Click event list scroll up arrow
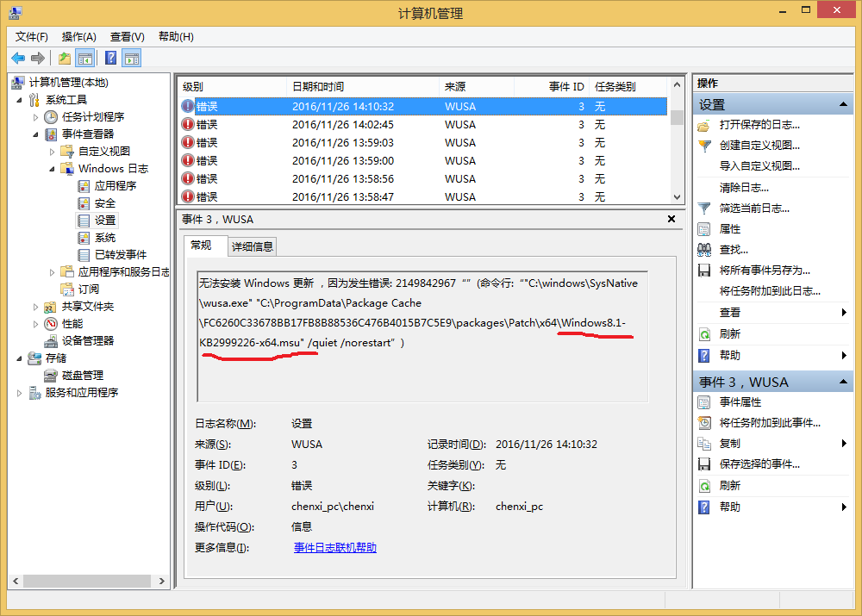Viewport: 862px width, 616px height. [x=677, y=84]
